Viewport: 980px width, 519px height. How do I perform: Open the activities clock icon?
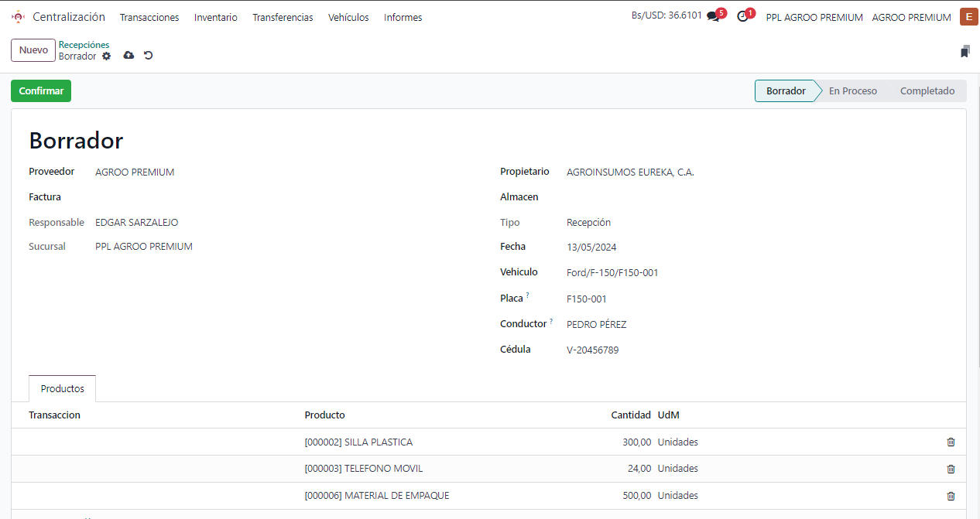(743, 17)
